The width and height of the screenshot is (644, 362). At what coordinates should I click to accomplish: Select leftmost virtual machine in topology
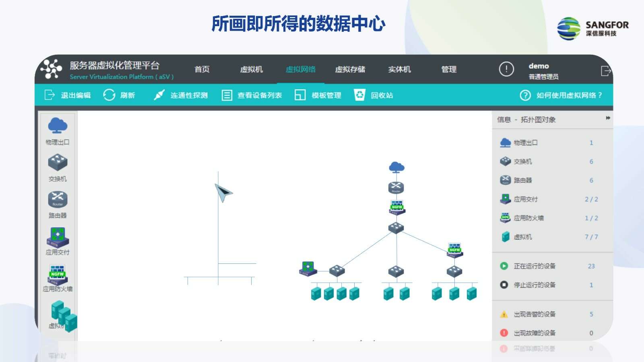tap(316, 294)
